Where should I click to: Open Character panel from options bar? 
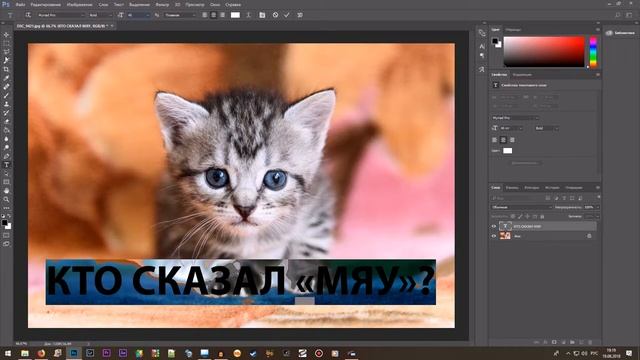tap(262, 15)
